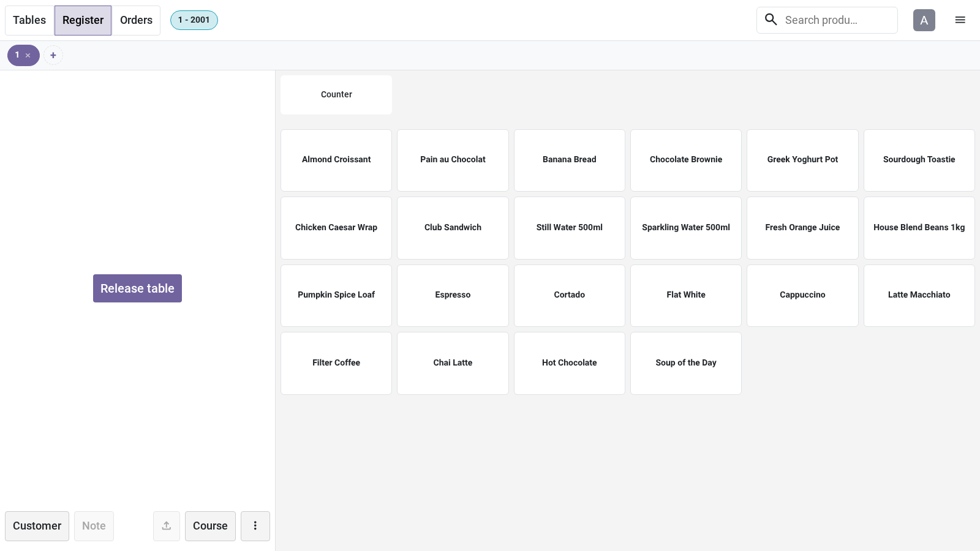Add Filter Coffee to the order

pos(336,363)
